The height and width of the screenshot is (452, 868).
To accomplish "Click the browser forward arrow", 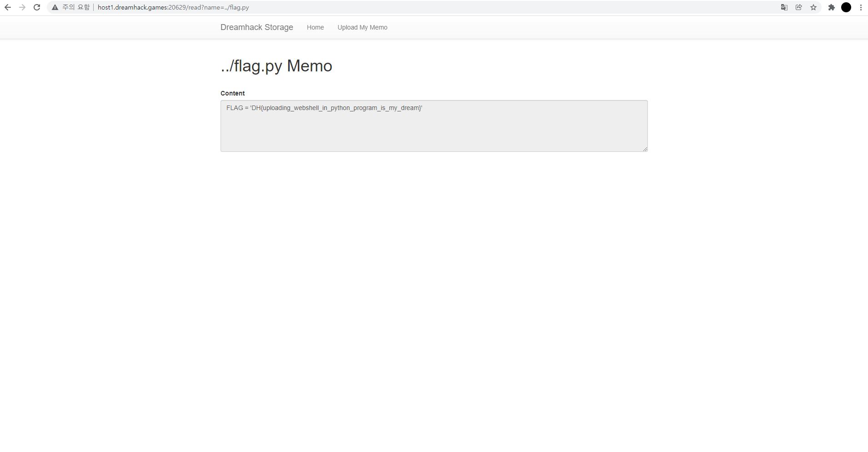I will tap(22, 7).
